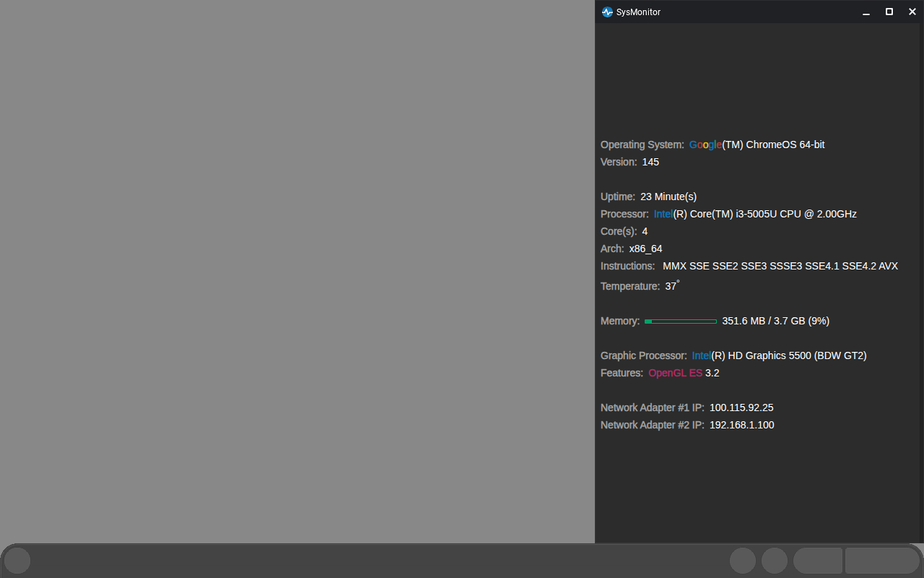Click IP address "100.115.92.25"
This screenshot has width=924, height=578.
point(741,407)
